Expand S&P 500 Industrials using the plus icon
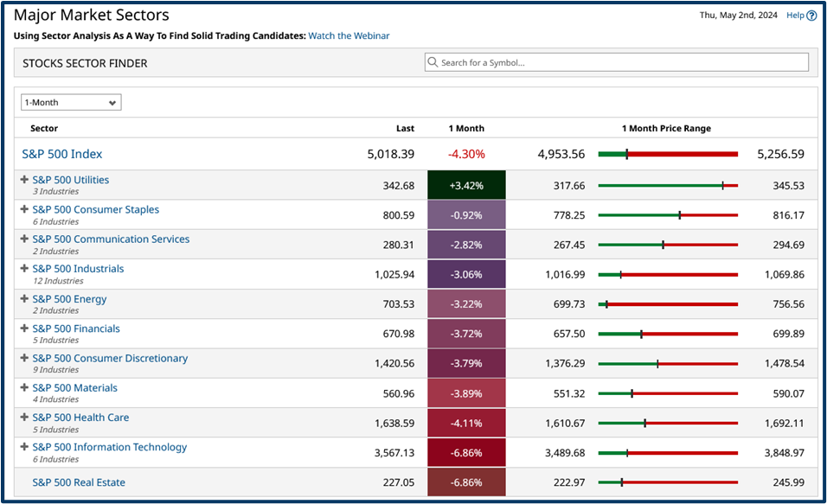The height and width of the screenshot is (504, 827). click(x=23, y=269)
